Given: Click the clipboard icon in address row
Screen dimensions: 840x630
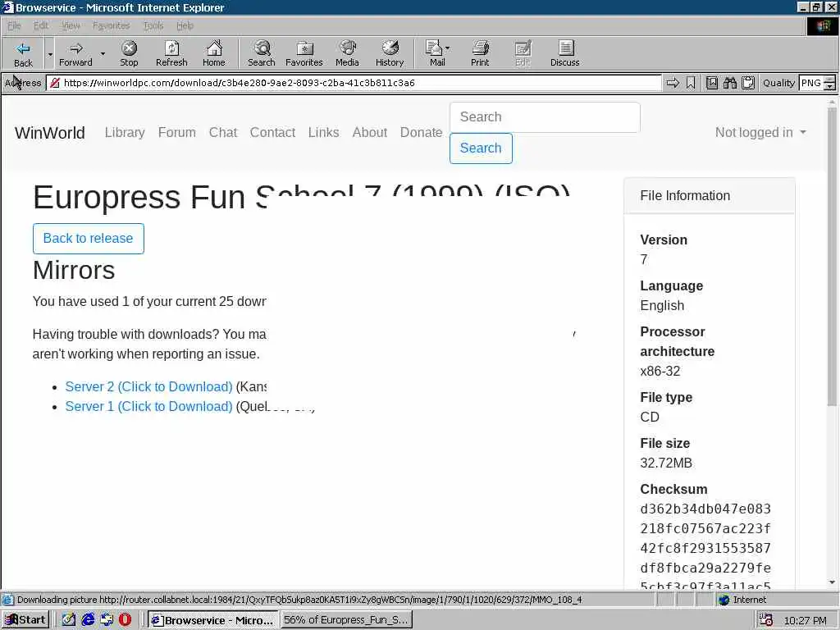Looking at the screenshot, I should tap(748, 83).
